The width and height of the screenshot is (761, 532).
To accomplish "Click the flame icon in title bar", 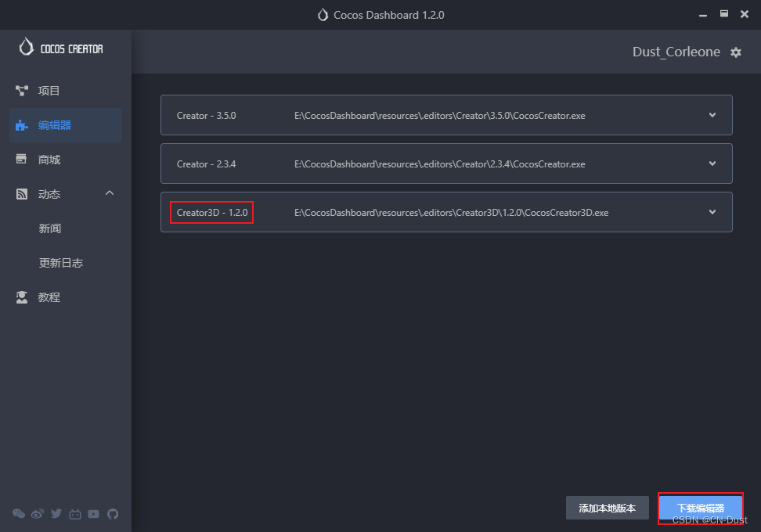I will click(x=323, y=15).
